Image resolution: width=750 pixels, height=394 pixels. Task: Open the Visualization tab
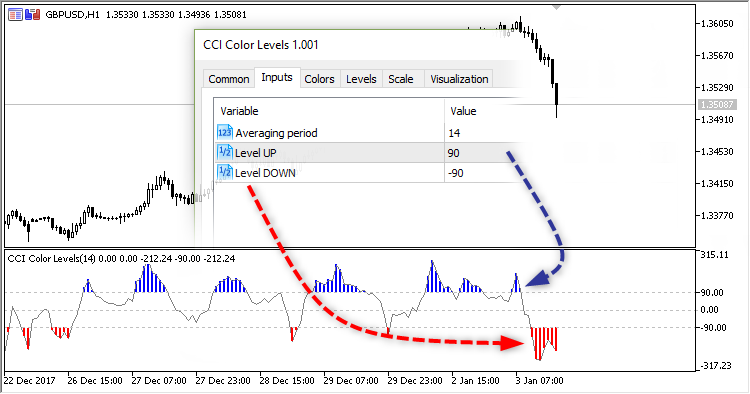point(459,79)
